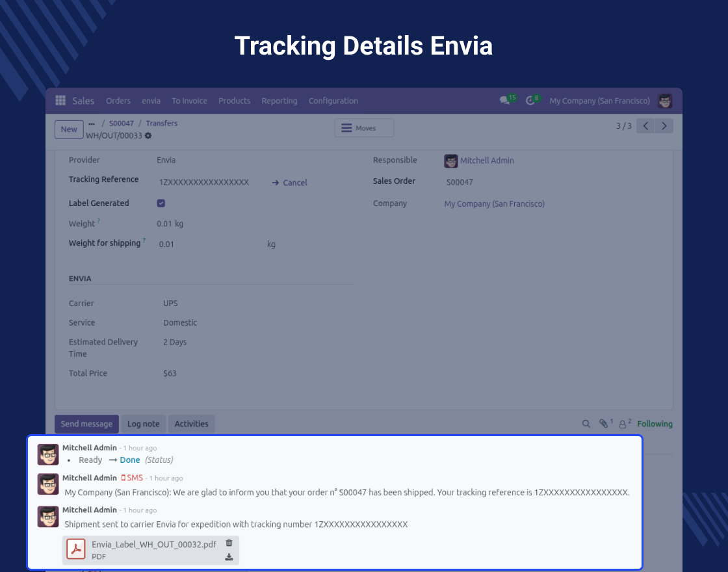Screen dimensions: 728x572
Task: Click the Sales Order field S00047
Action: click(x=460, y=183)
